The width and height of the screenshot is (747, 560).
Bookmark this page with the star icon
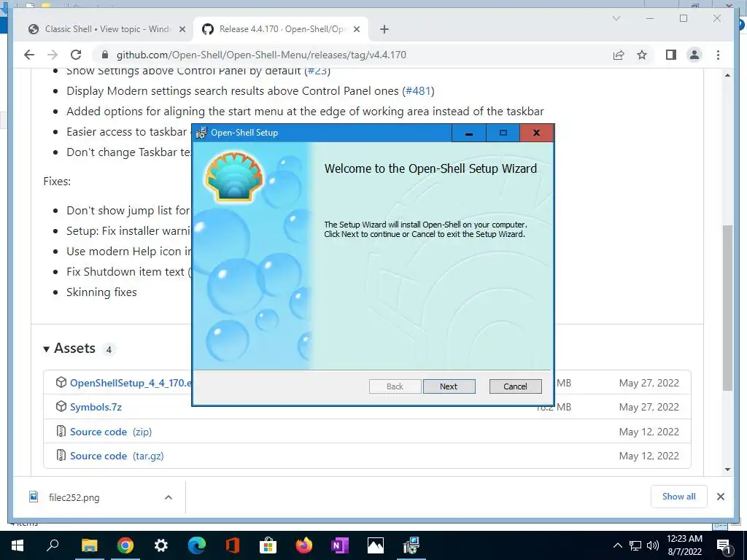point(642,55)
